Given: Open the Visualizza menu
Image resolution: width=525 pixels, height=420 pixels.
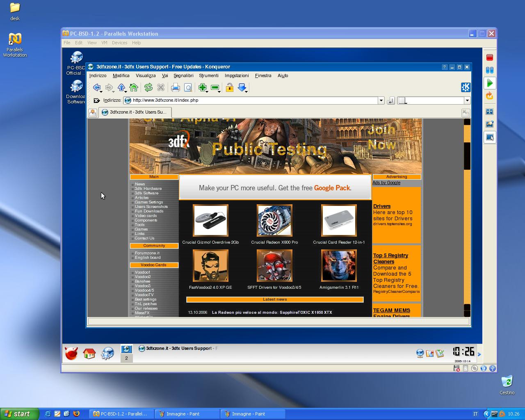Looking at the screenshot, I should click(146, 75).
